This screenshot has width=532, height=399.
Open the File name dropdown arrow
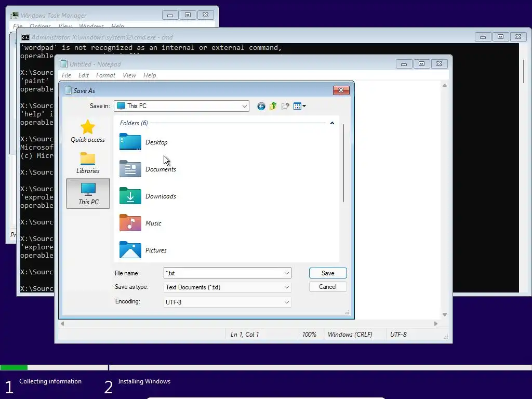coord(287,273)
